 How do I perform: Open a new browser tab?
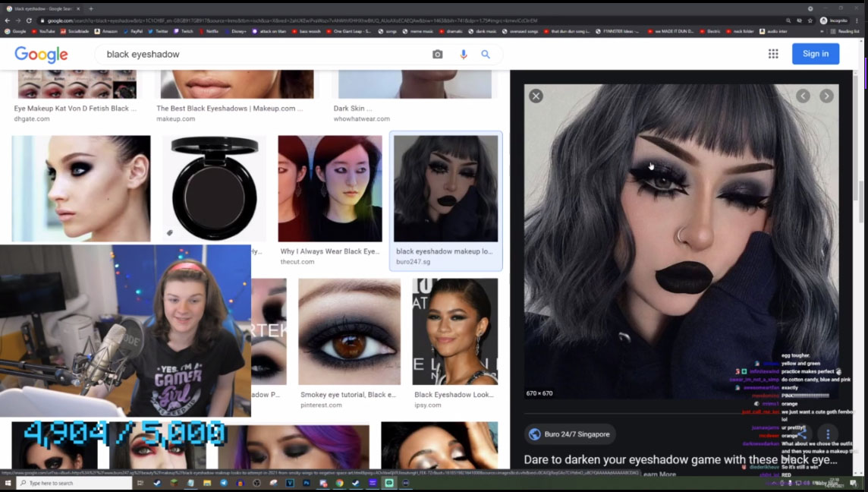coord(91,9)
